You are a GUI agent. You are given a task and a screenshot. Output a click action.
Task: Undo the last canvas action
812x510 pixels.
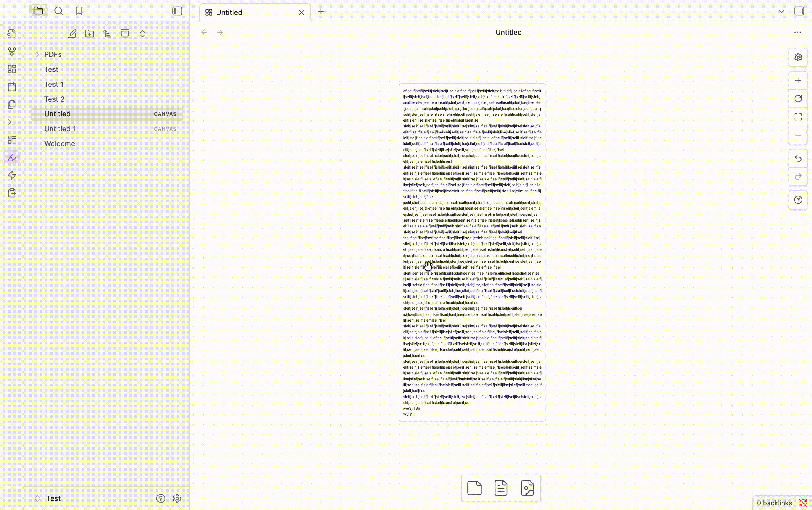798,158
